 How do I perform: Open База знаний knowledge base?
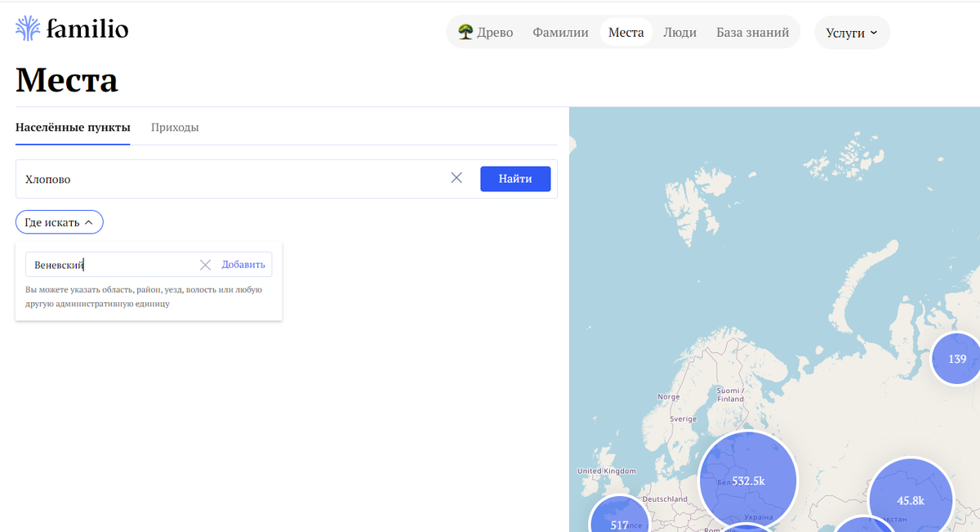tap(753, 33)
